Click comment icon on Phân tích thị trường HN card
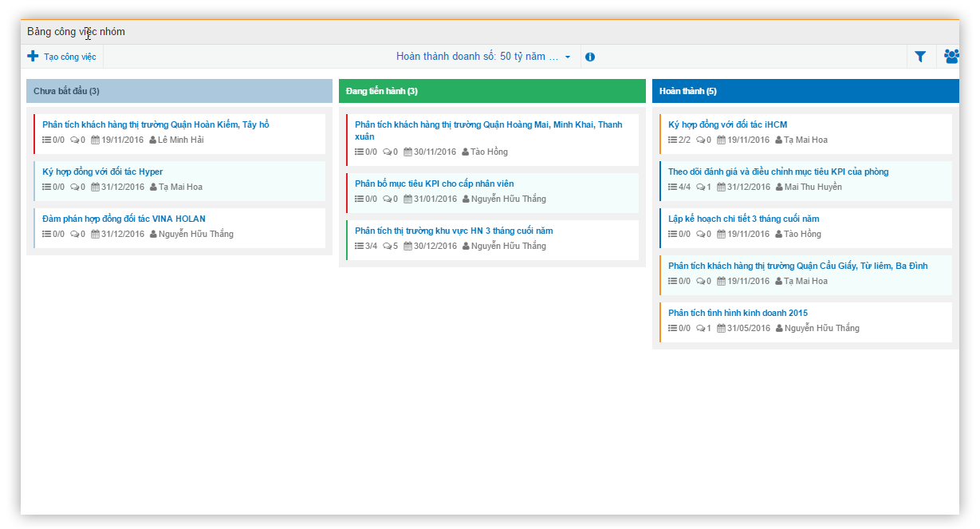This screenshot has width=980, height=529. [387, 247]
